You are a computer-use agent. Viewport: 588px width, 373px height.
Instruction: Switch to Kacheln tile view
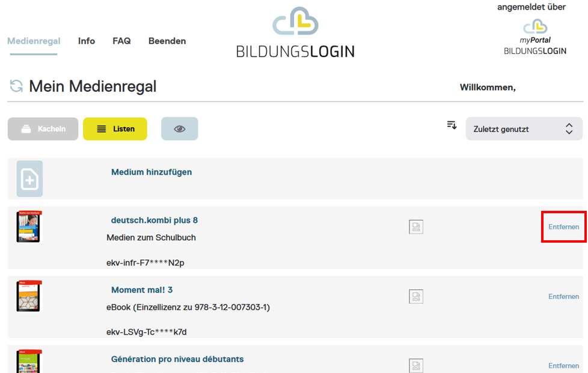(x=43, y=129)
